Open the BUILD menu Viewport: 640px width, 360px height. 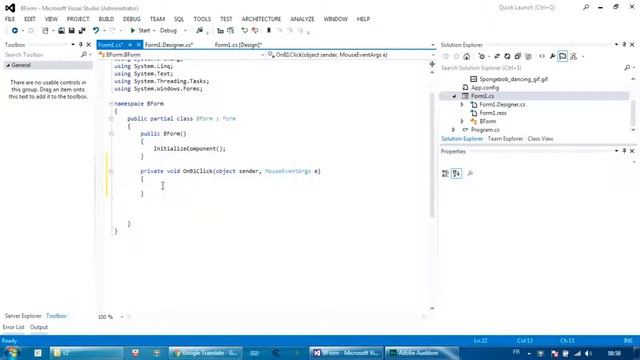coord(106,19)
